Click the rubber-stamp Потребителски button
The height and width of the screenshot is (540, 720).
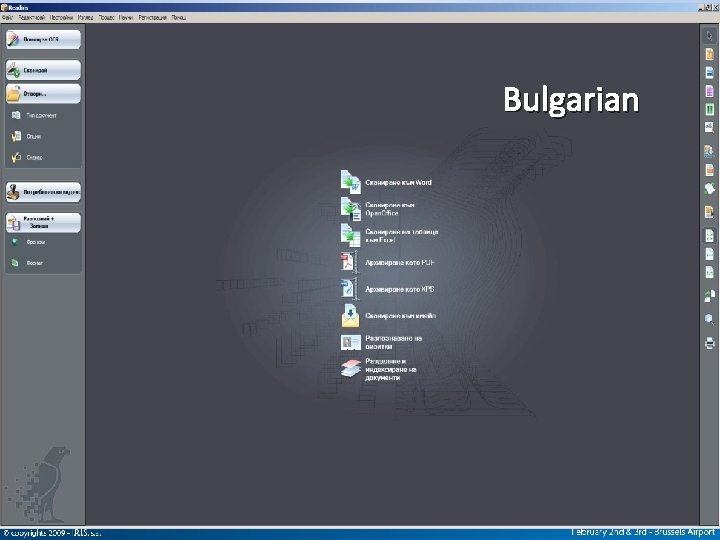coord(43,192)
